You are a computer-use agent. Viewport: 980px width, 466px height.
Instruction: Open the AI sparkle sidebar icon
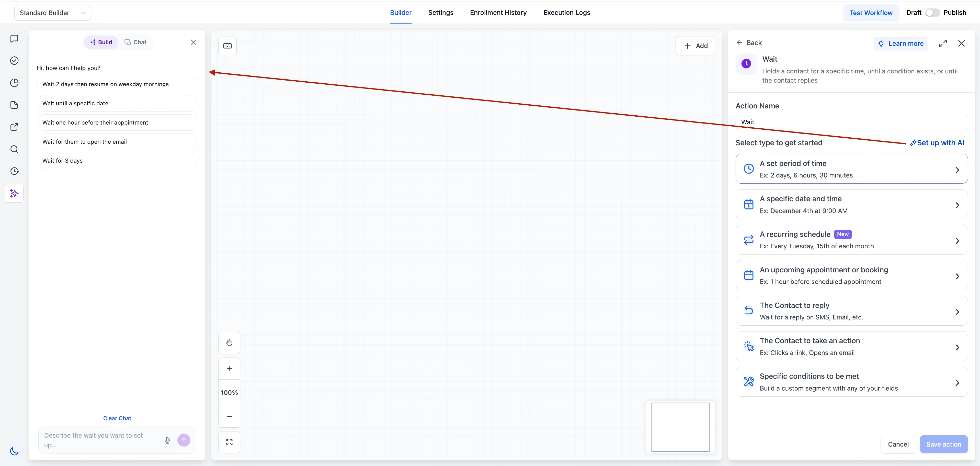14,193
